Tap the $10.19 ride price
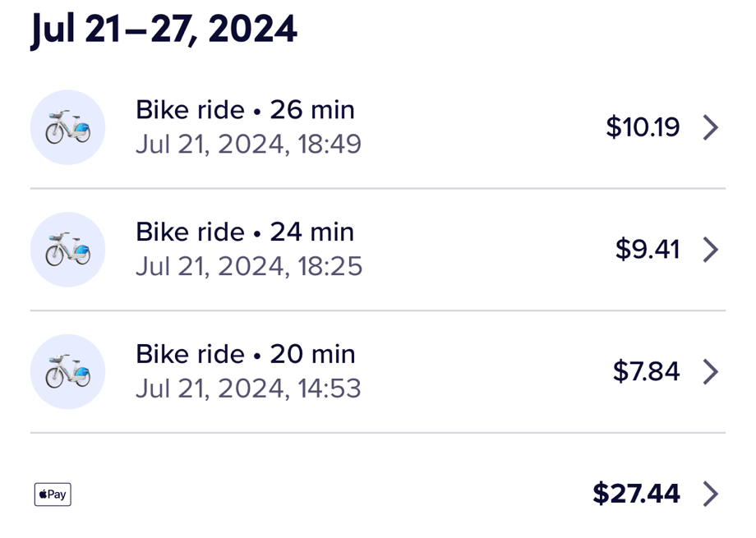 [x=643, y=127]
